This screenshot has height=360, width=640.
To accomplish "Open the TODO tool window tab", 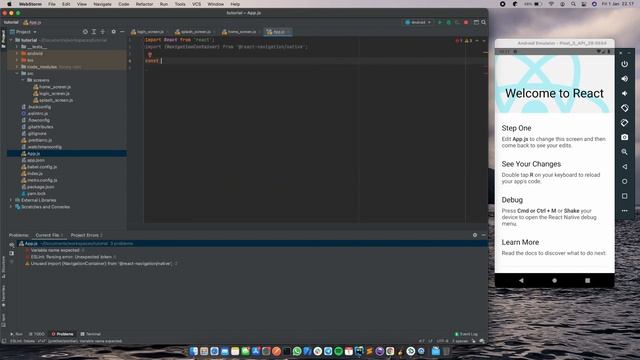I will pos(37,334).
